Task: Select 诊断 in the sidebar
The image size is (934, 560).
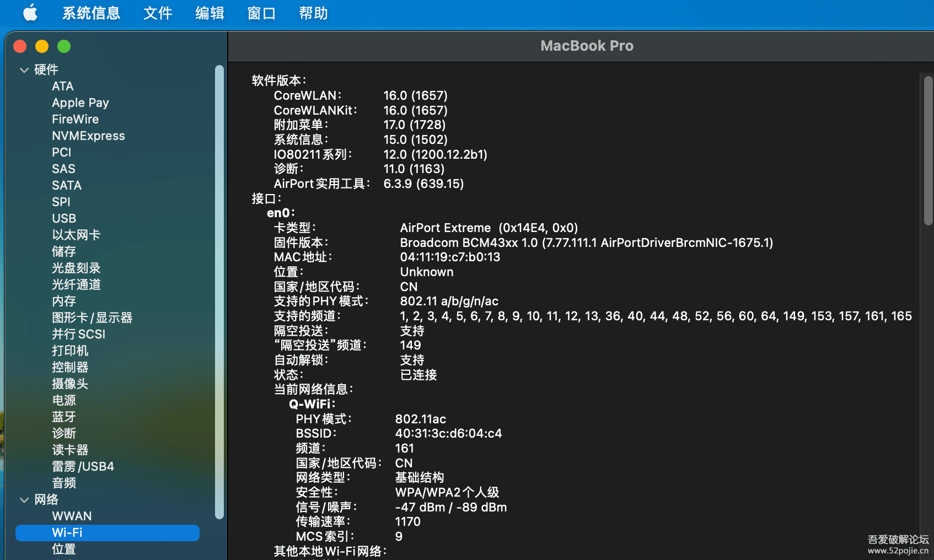Action: (x=64, y=434)
